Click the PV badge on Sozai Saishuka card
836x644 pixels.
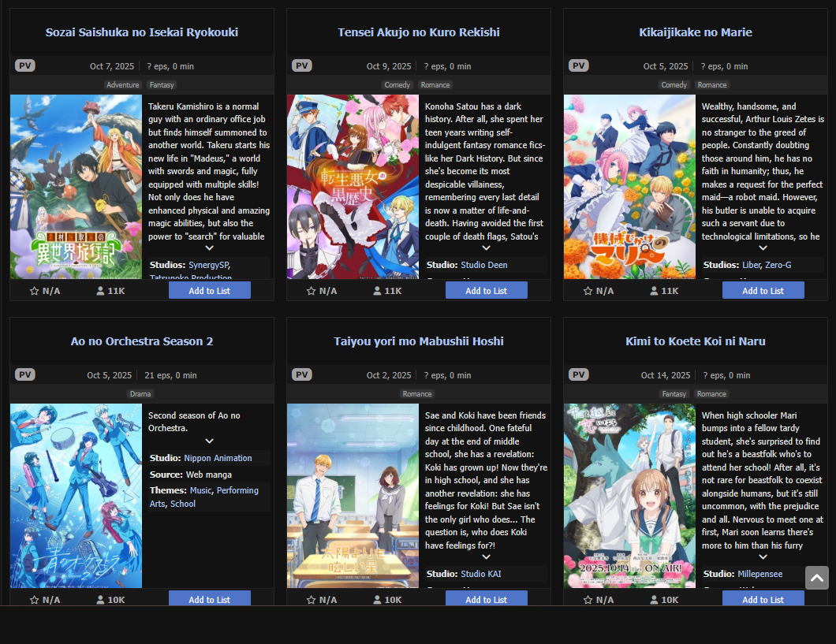point(25,65)
